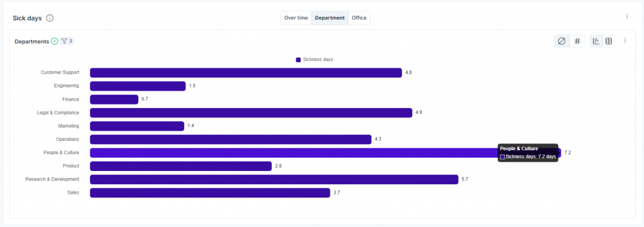This screenshot has width=644, height=227.
Task: Click the 1.5 value label
Action: pos(192,86)
